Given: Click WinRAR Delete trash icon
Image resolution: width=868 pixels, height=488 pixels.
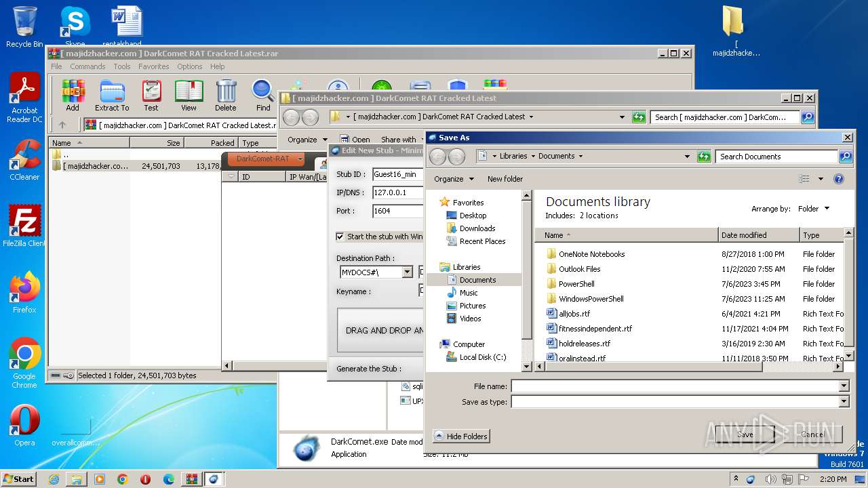Looking at the screenshot, I should click(x=226, y=95).
